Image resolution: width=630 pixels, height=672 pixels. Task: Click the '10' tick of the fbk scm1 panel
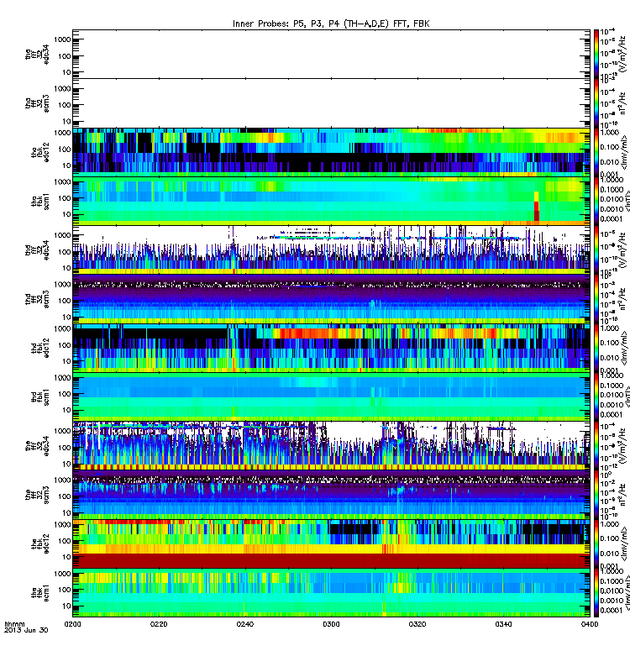[x=66, y=606]
